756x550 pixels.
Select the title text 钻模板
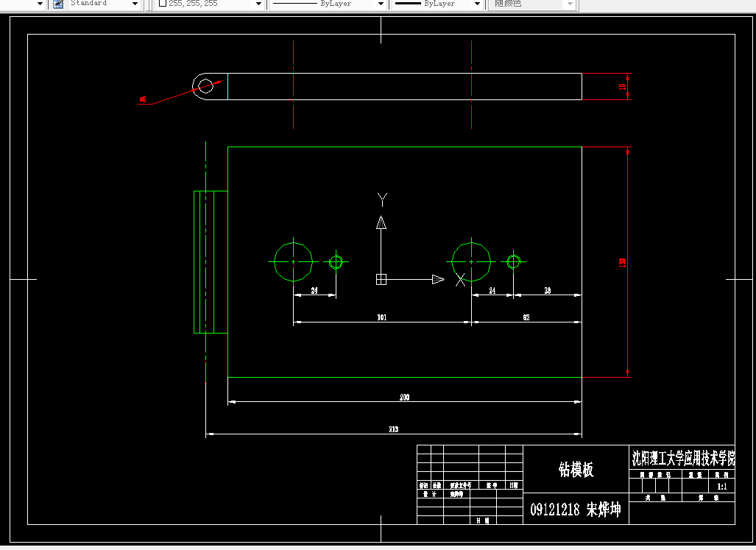(x=576, y=469)
